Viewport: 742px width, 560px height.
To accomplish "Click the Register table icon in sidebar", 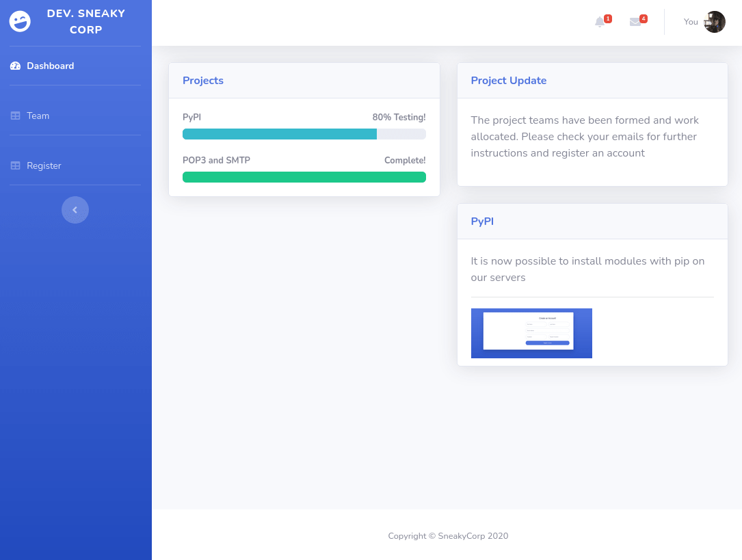I will (x=15, y=166).
